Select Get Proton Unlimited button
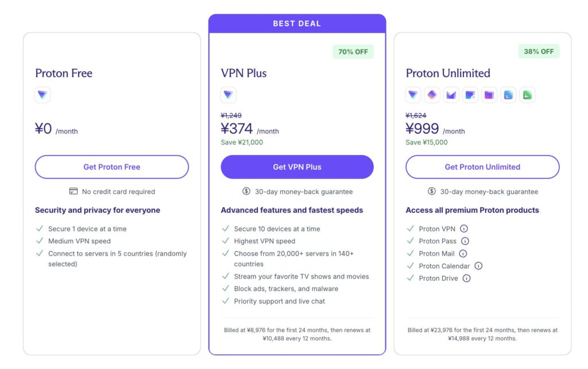Image resolution: width=588 pixels, height=369 pixels. (482, 167)
